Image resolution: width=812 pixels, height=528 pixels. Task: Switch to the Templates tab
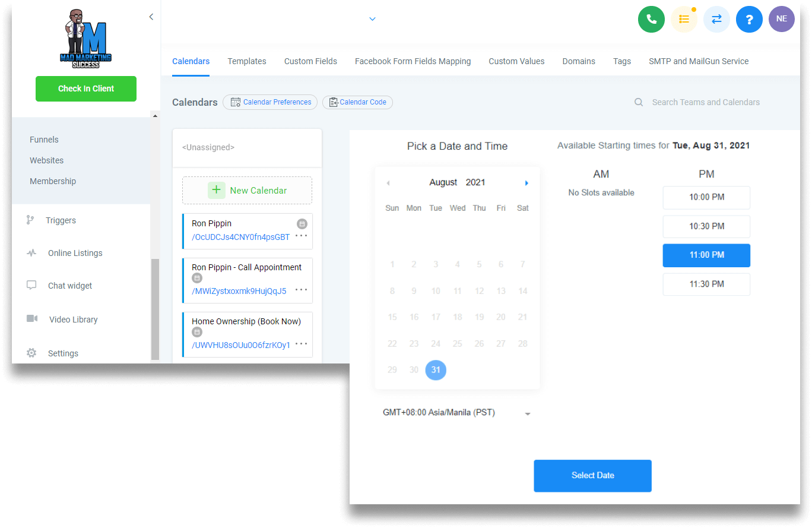click(247, 61)
